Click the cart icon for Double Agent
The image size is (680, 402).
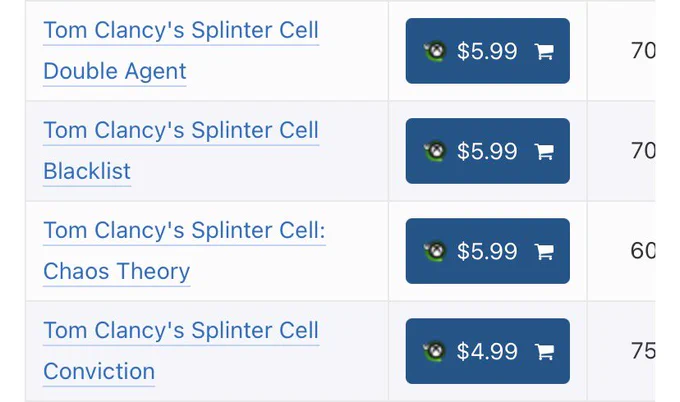click(x=544, y=51)
